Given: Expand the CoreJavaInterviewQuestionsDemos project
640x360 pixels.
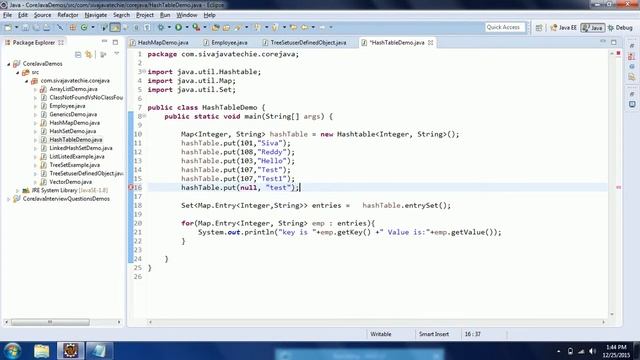Looking at the screenshot, I should click(9, 199).
